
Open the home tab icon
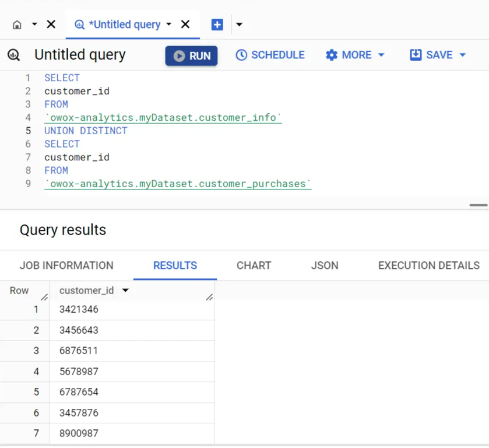pyautogui.click(x=17, y=24)
